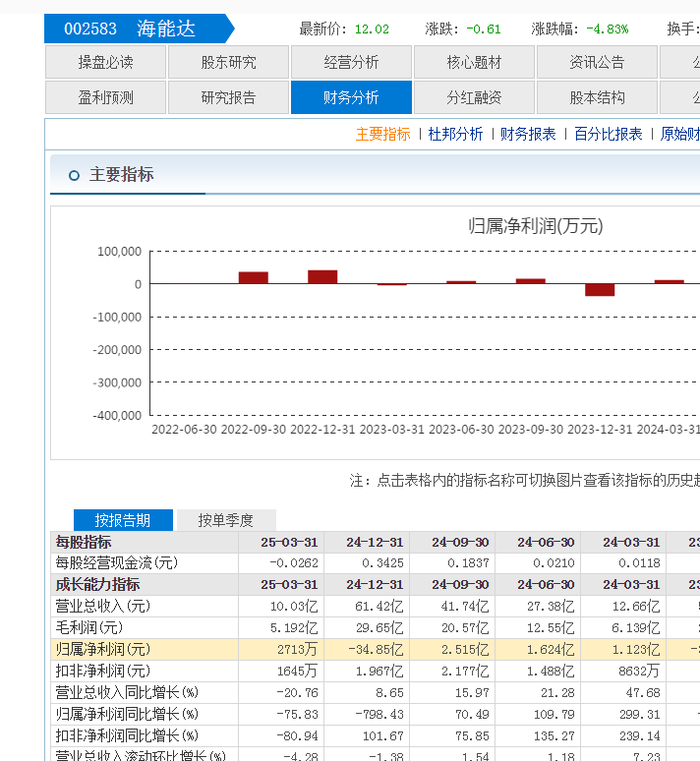The height and width of the screenshot is (761, 700).
Task: Click the 2022-09-30 chart bar
Action: click(254, 277)
